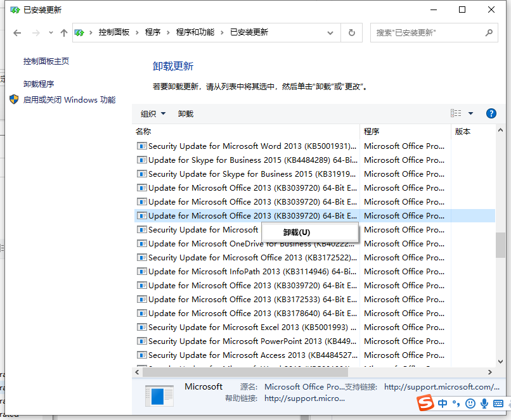The image size is (511, 420).
Task: Click update icon of Excel 2013 row
Action: tap(141, 328)
